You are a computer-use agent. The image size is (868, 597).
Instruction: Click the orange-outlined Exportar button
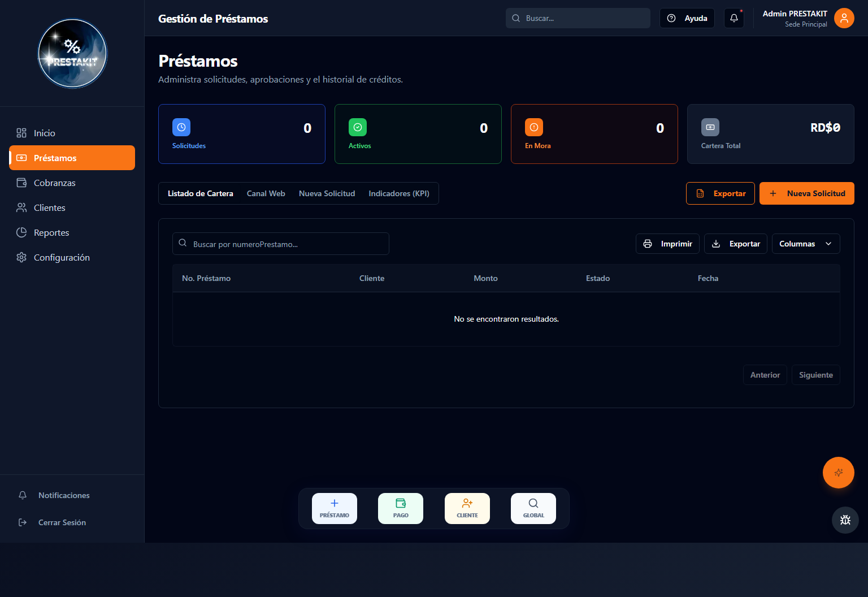click(721, 193)
